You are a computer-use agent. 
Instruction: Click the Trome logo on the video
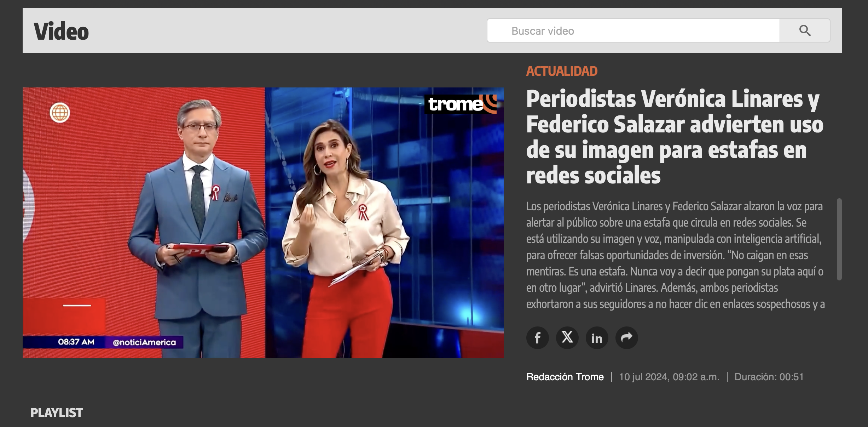coord(460,104)
